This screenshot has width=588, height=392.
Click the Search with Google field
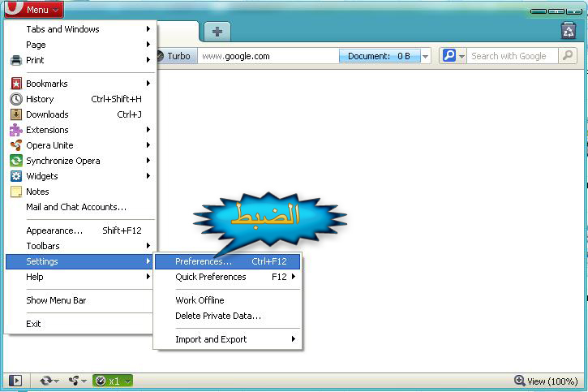point(513,56)
